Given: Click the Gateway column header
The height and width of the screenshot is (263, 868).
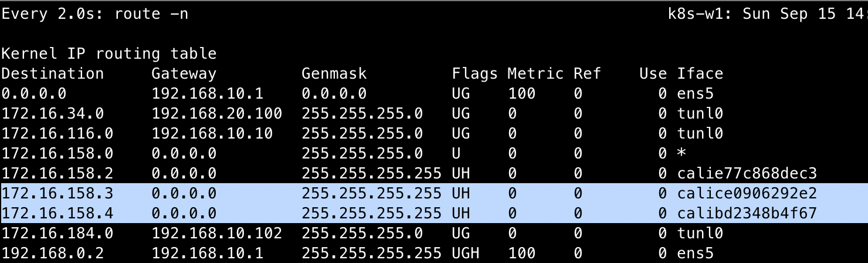Looking at the screenshot, I should [184, 74].
